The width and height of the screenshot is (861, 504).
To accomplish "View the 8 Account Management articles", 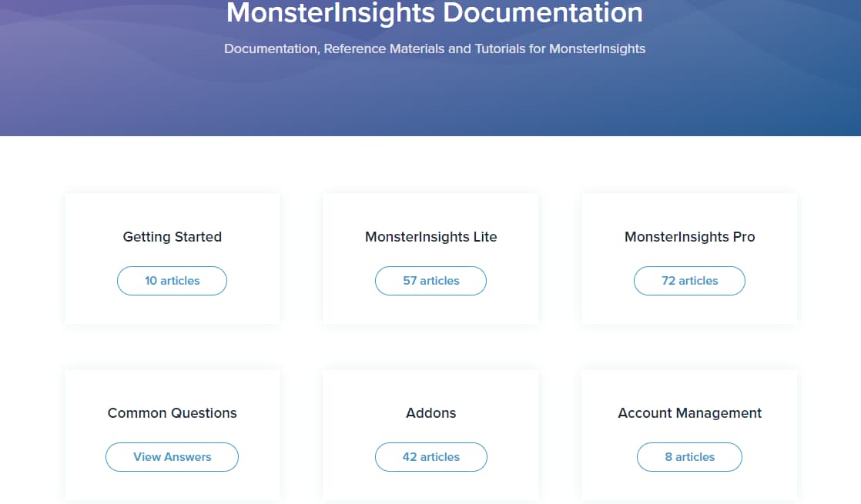I will point(688,456).
